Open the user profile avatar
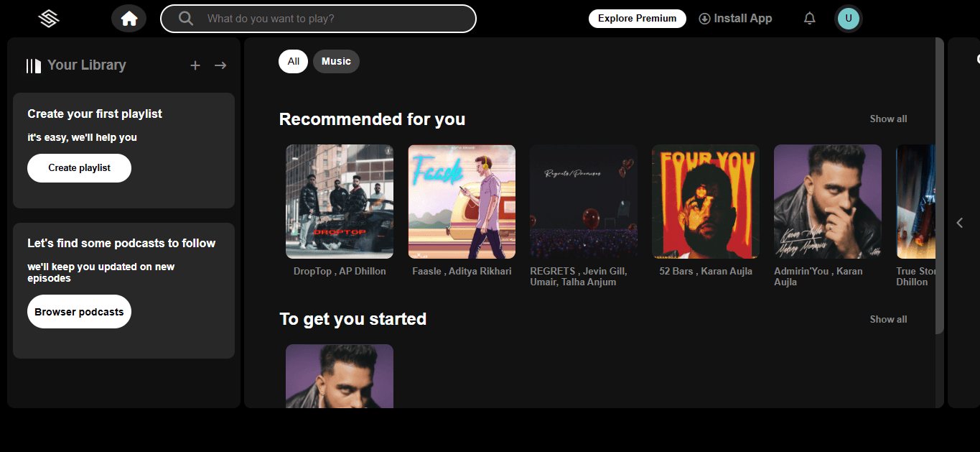The image size is (980, 452). point(848,18)
